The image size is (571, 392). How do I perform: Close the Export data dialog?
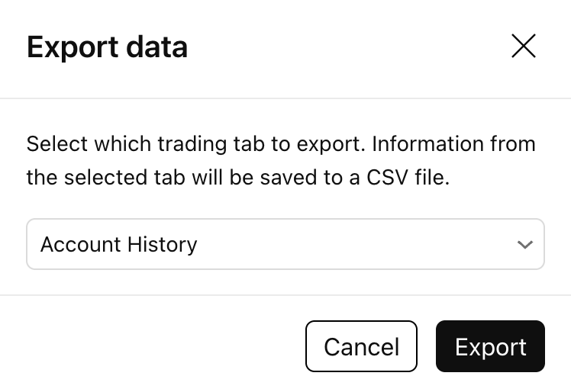coord(524,47)
